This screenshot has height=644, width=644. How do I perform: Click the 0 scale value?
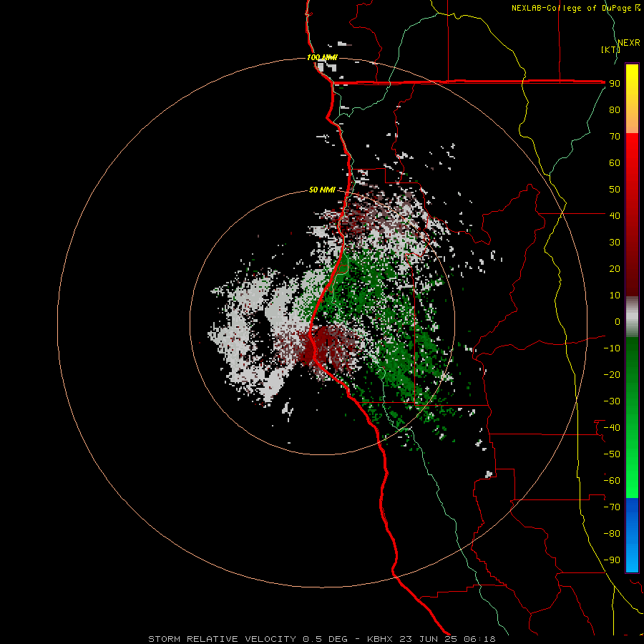tap(618, 322)
